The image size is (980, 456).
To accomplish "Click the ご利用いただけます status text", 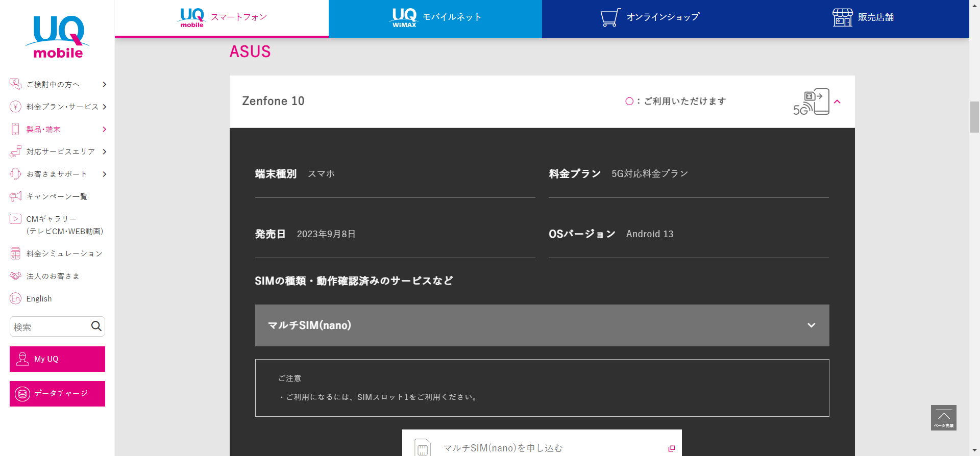I will (x=685, y=101).
